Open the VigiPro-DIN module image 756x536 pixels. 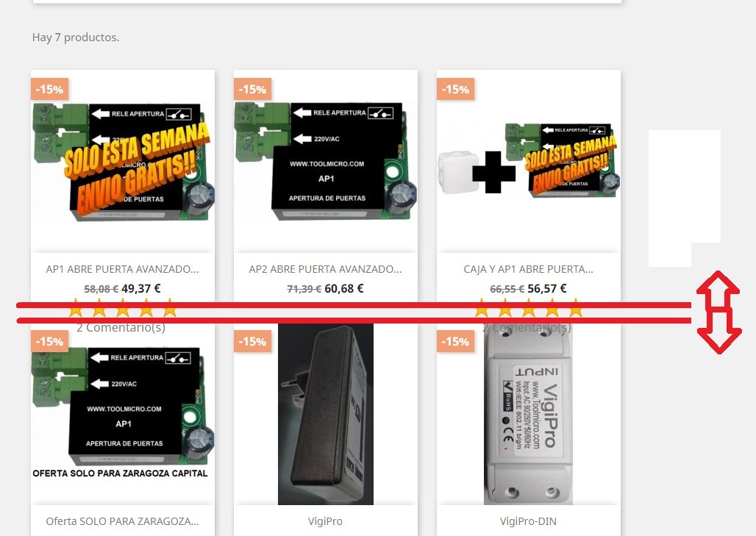tap(529, 413)
